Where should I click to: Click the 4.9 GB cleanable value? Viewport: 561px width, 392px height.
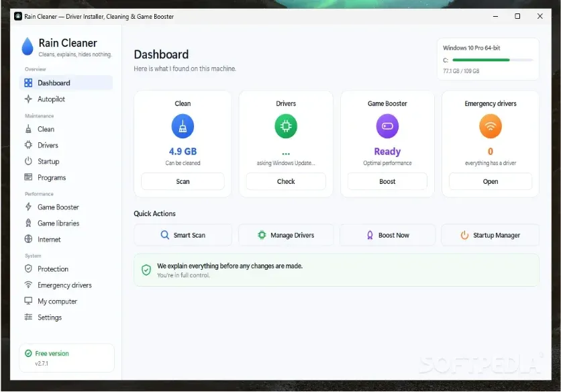pos(183,152)
